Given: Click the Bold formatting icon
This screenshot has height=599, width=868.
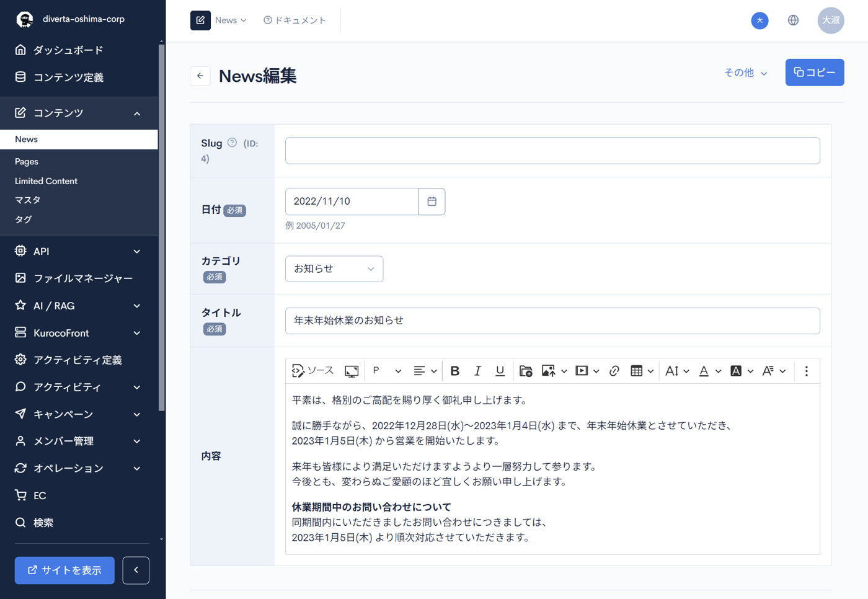Looking at the screenshot, I should (454, 371).
